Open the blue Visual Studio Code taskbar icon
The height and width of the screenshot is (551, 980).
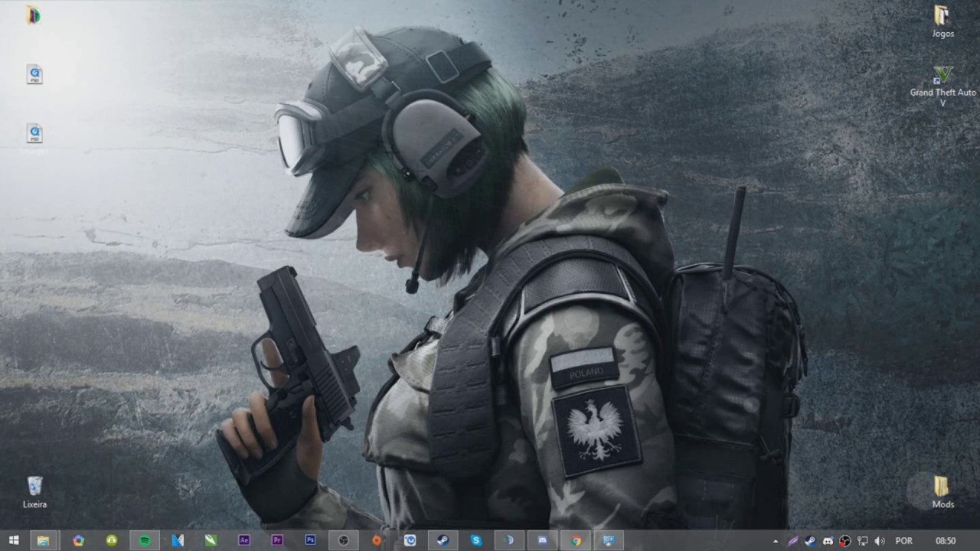point(178,540)
